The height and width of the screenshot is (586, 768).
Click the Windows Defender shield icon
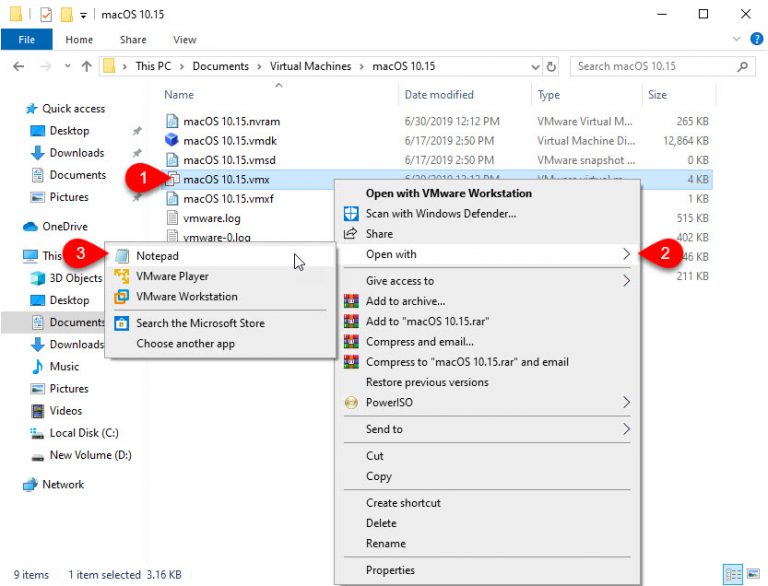pos(351,213)
